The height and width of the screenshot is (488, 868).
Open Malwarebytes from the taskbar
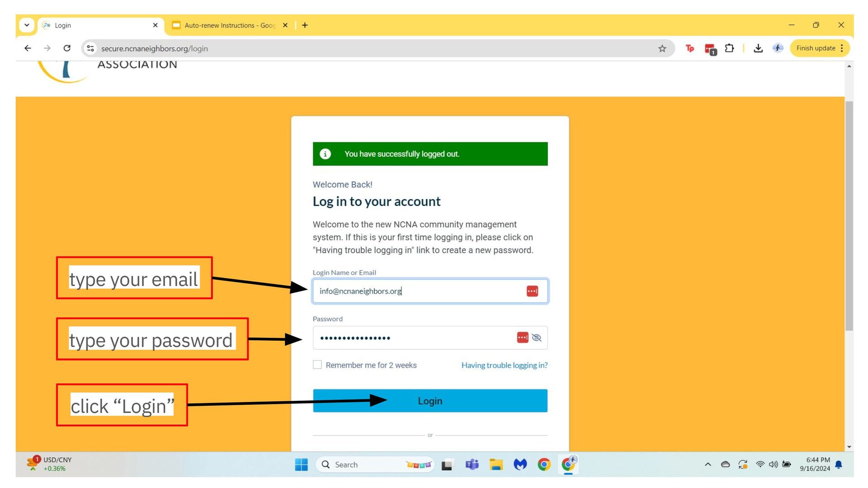pos(520,465)
